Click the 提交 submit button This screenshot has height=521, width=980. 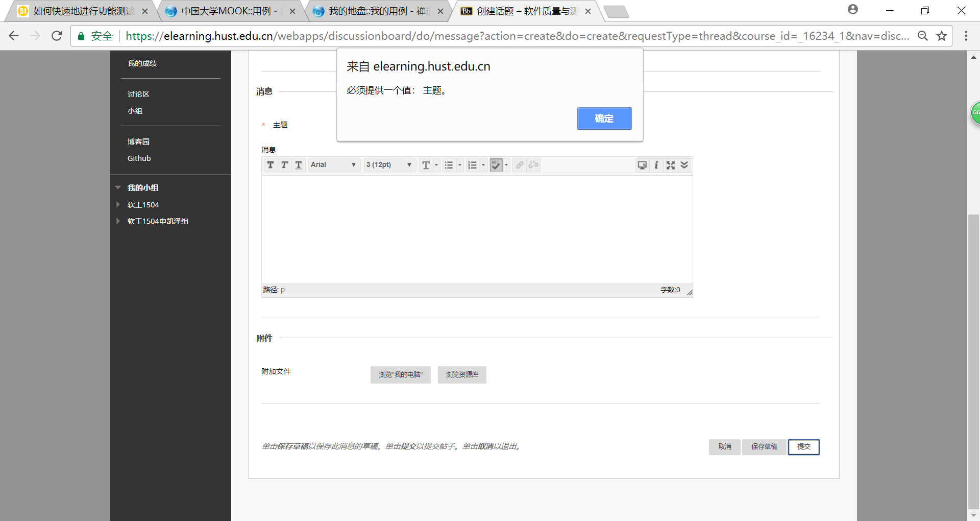804,447
